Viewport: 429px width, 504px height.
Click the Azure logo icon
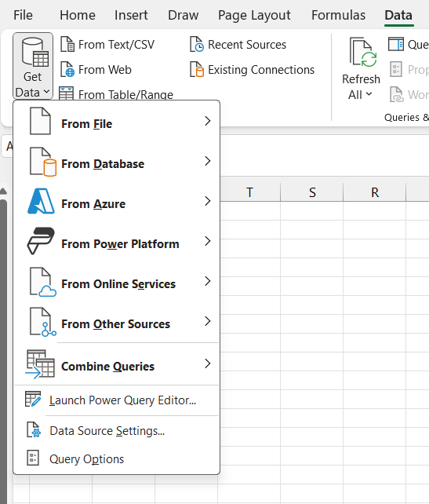41,202
